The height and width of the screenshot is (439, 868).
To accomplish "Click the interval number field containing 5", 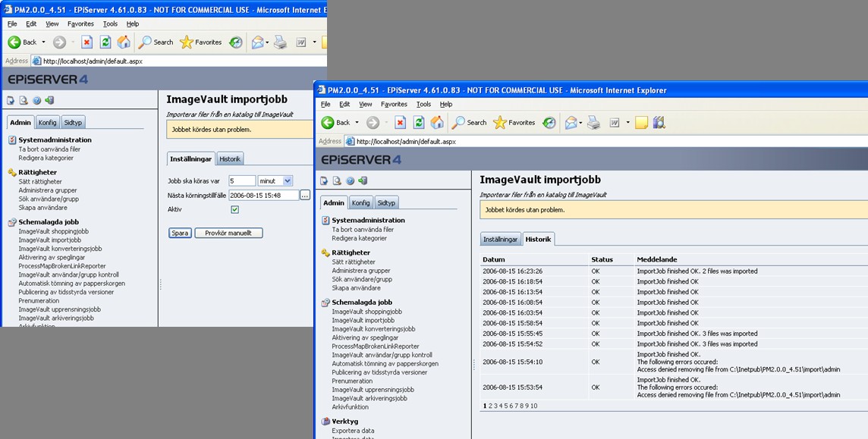I will click(243, 180).
